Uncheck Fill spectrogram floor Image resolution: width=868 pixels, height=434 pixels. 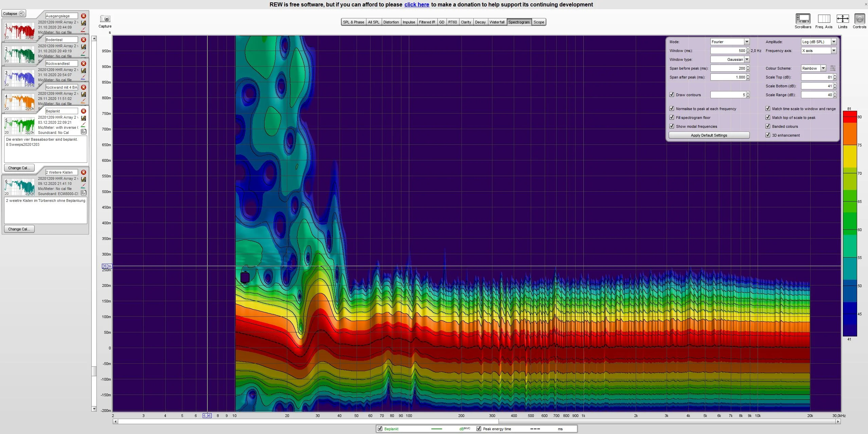(x=672, y=117)
